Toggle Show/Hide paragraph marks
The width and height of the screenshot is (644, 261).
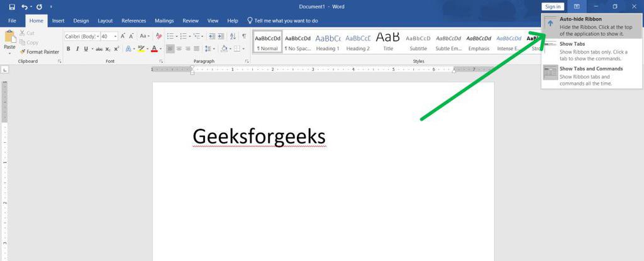pos(244,36)
